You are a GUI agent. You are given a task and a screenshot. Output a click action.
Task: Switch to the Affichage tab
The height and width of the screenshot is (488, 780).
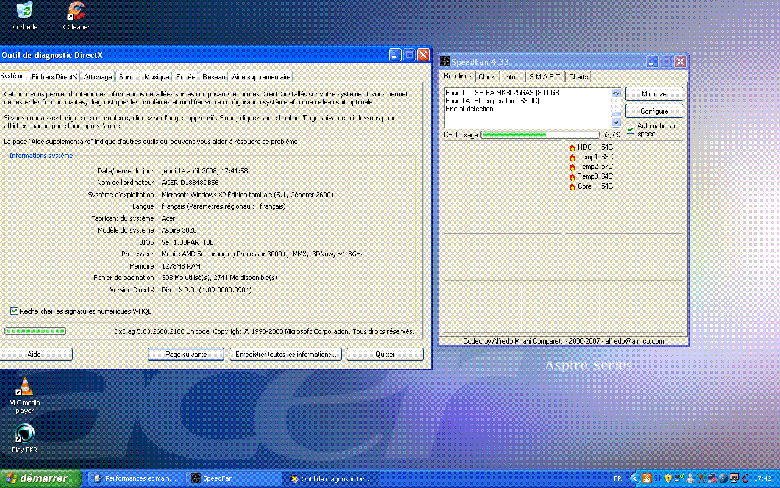(x=98, y=77)
